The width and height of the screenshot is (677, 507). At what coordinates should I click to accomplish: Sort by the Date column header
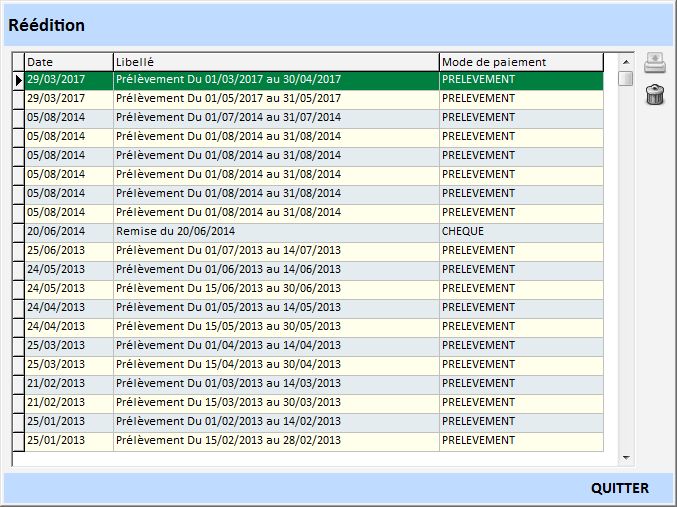click(68, 62)
